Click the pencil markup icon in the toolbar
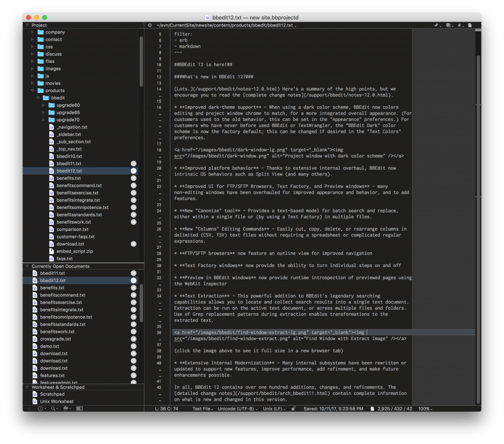 click(x=436, y=25)
